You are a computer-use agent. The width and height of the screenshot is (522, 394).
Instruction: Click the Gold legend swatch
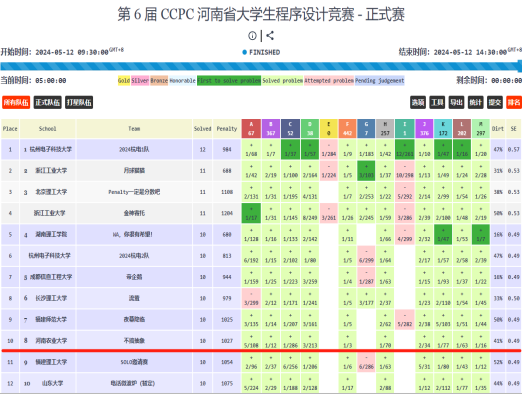[124, 81]
